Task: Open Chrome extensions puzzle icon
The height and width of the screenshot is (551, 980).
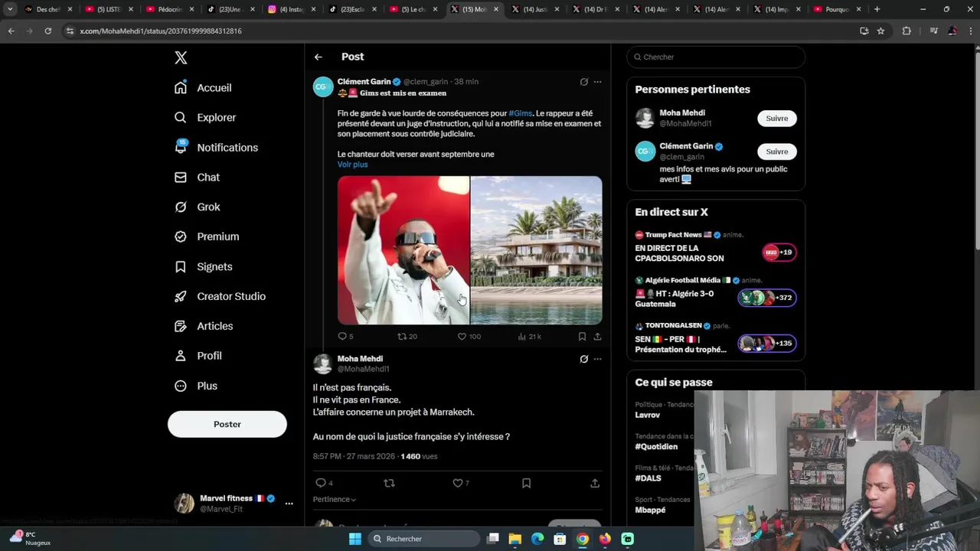Action: pos(907,31)
